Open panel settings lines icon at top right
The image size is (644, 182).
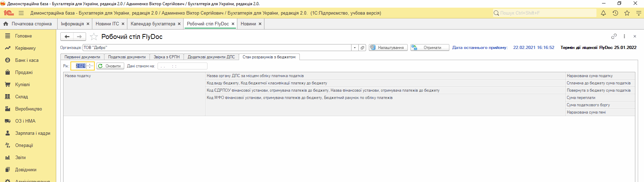(638, 13)
